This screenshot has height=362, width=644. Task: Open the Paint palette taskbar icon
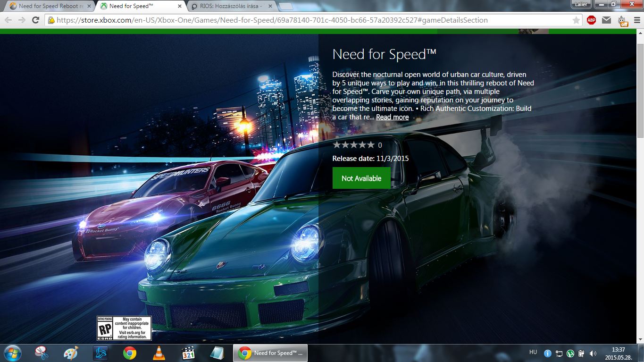[71, 353]
